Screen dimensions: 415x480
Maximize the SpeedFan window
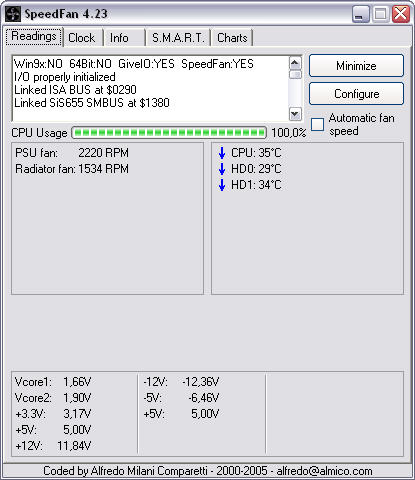coord(380,14)
